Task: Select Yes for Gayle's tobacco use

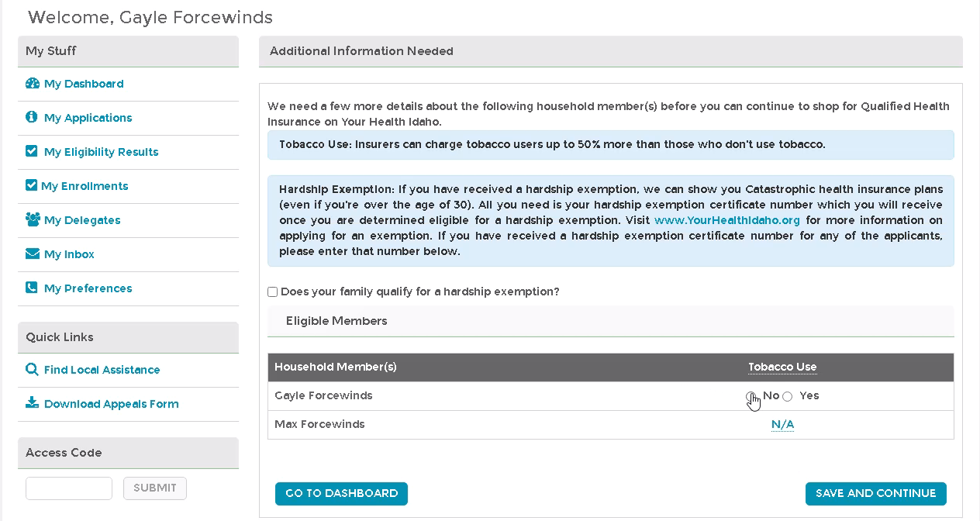Action: [x=788, y=396]
